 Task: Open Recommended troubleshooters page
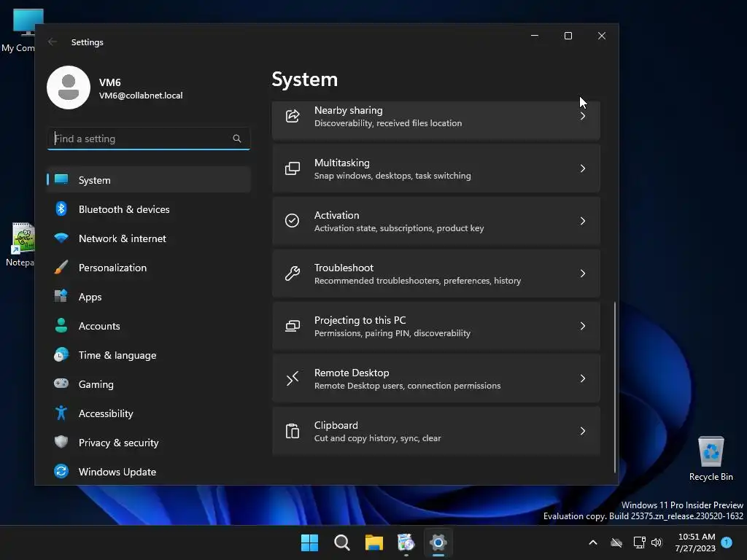tap(436, 273)
